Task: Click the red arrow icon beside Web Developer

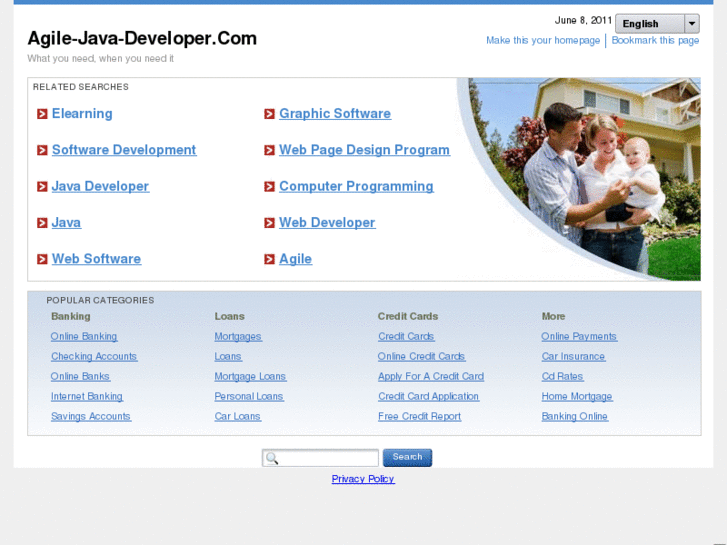Action: tap(269, 223)
